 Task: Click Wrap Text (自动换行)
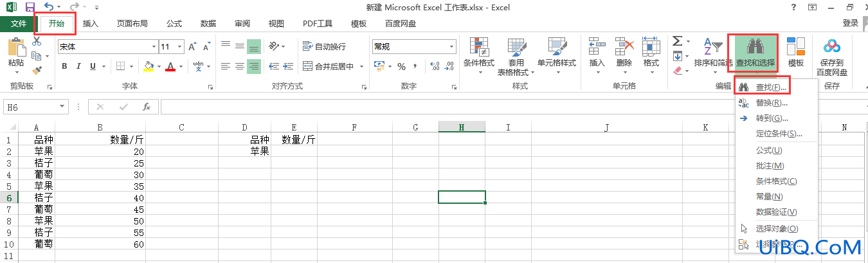[x=324, y=46]
